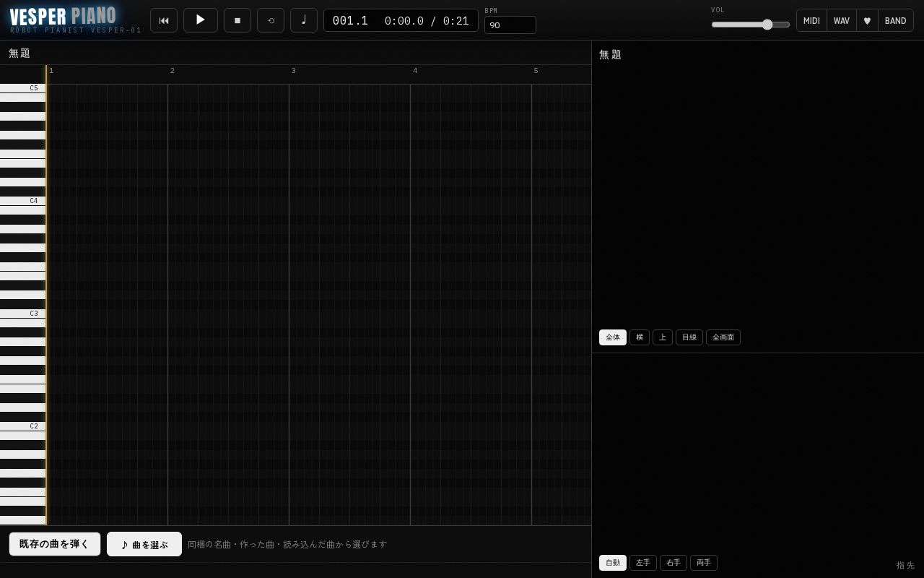This screenshot has height=578, width=924.
Task: Open 全画面 fullscreen mode
Action: point(723,337)
